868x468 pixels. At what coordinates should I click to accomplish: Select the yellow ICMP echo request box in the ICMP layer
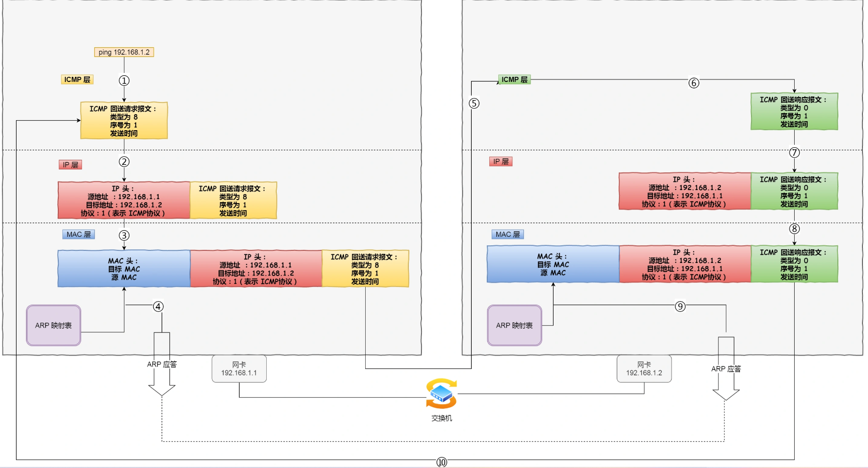pyautogui.click(x=124, y=121)
